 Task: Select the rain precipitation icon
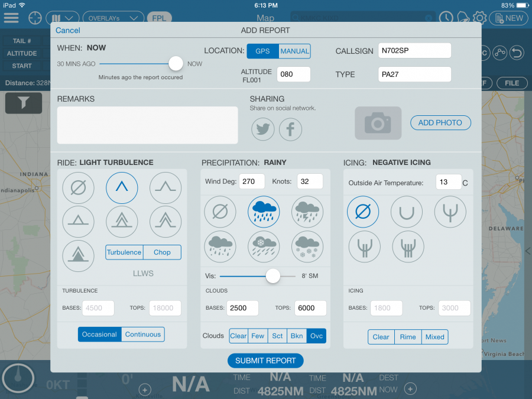264,212
